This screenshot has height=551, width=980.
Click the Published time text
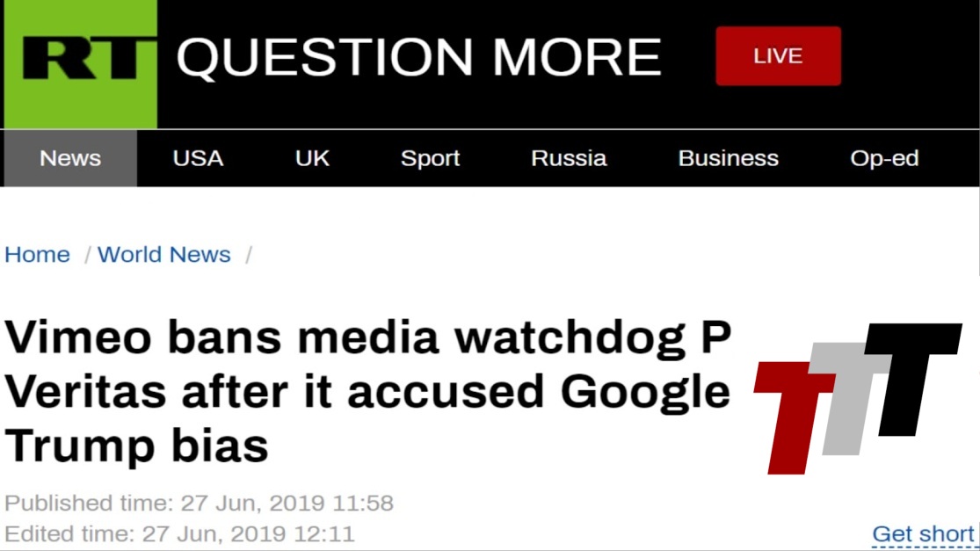[199, 504]
